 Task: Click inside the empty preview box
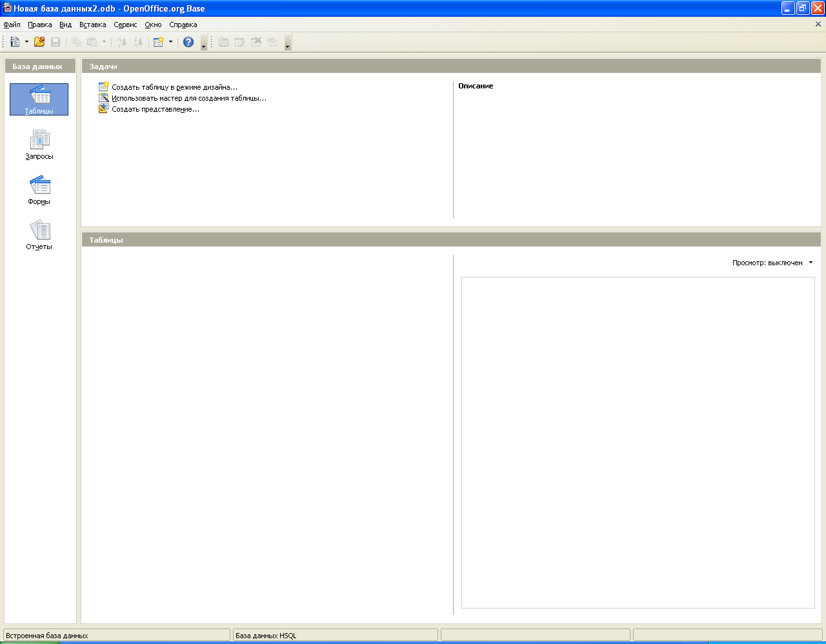point(638,443)
